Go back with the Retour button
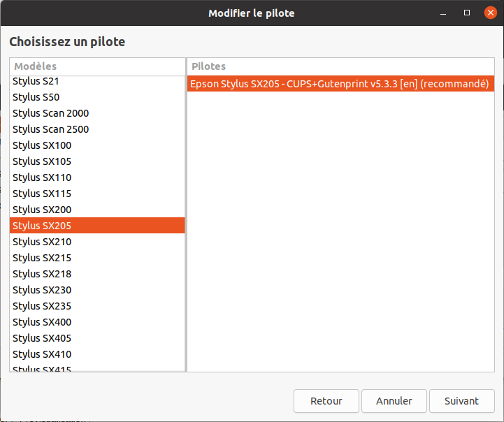504x422 pixels. tap(326, 401)
